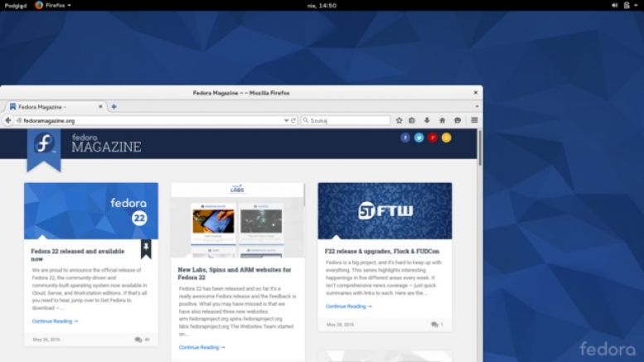Open a new tab with the plus button
Screen dimensions: 644x362
[x=114, y=107]
